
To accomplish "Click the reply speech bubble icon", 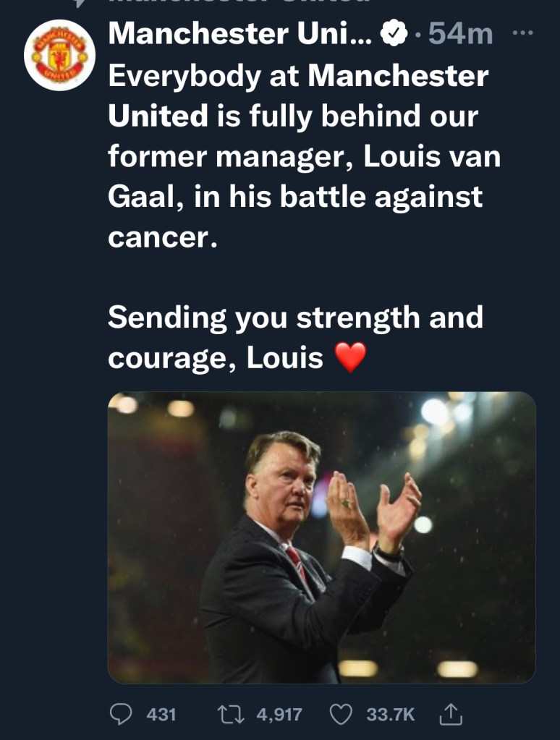I will [119, 714].
